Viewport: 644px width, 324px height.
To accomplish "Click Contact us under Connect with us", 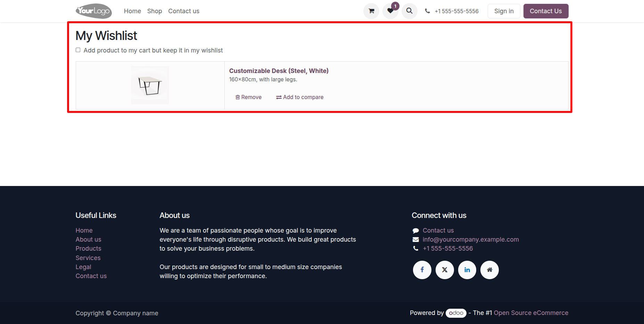I will [438, 230].
